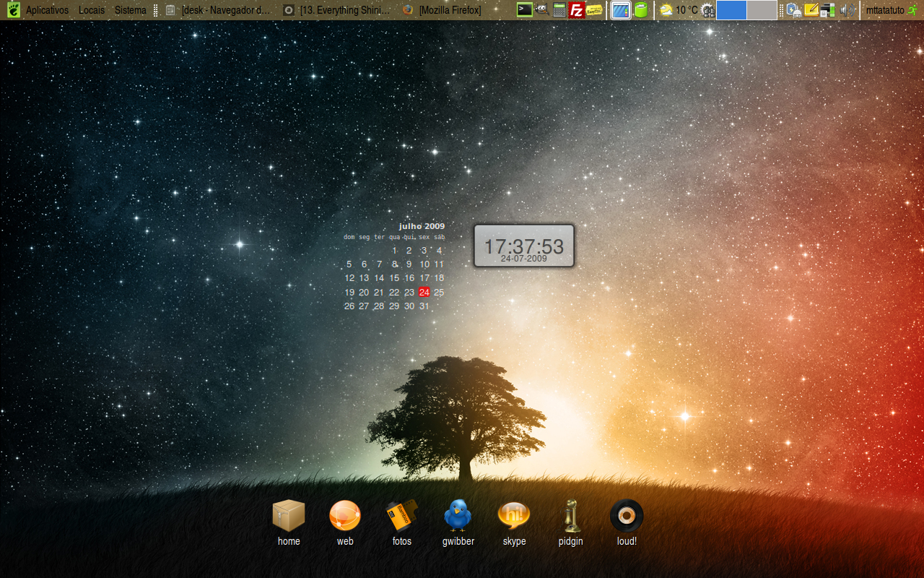Viewport: 924px width, 578px height.
Task: Click the 10 °C weather applet
Action: [x=679, y=10]
